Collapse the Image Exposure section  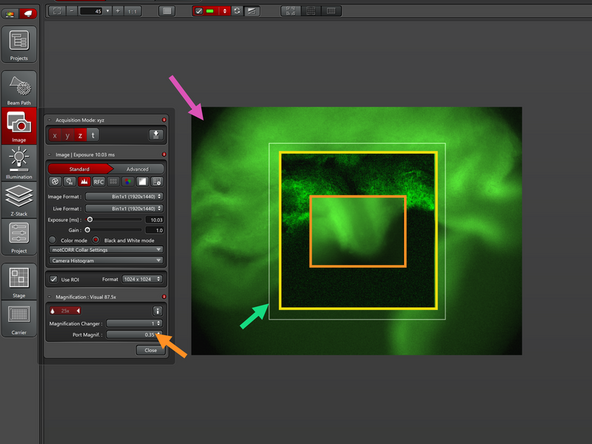click(49, 154)
